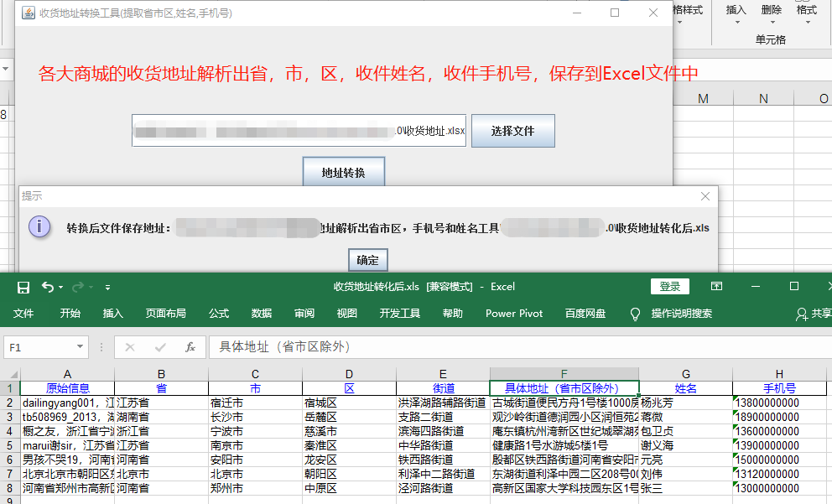The image size is (832, 504).
Task: Click the file path text field
Action: tap(298, 131)
